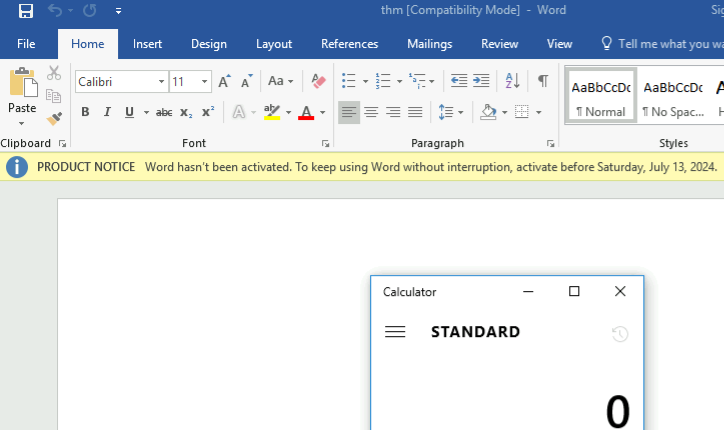The width and height of the screenshot is (724, 430).
Task: Open the Calculator hamburger navigation menu
Action: coord(395,332)
